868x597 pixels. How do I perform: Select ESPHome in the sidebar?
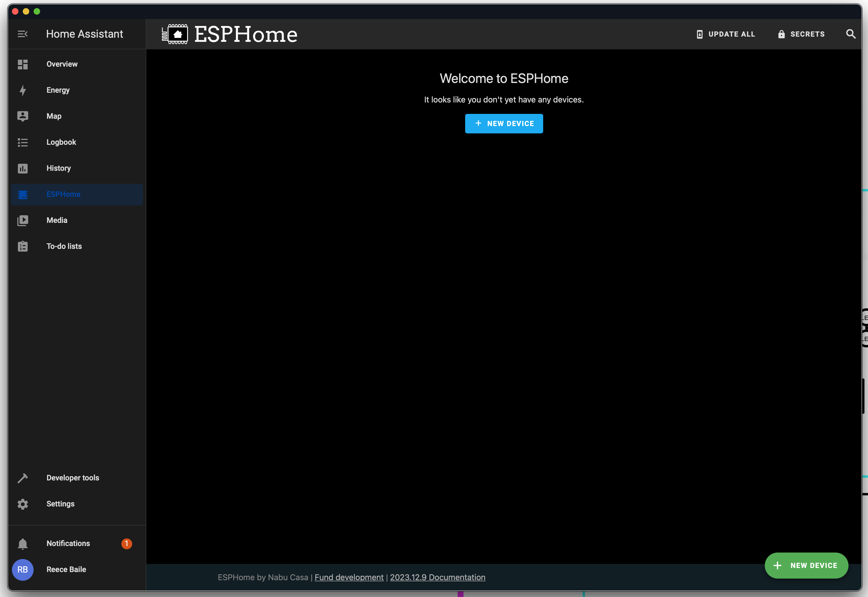64,194
